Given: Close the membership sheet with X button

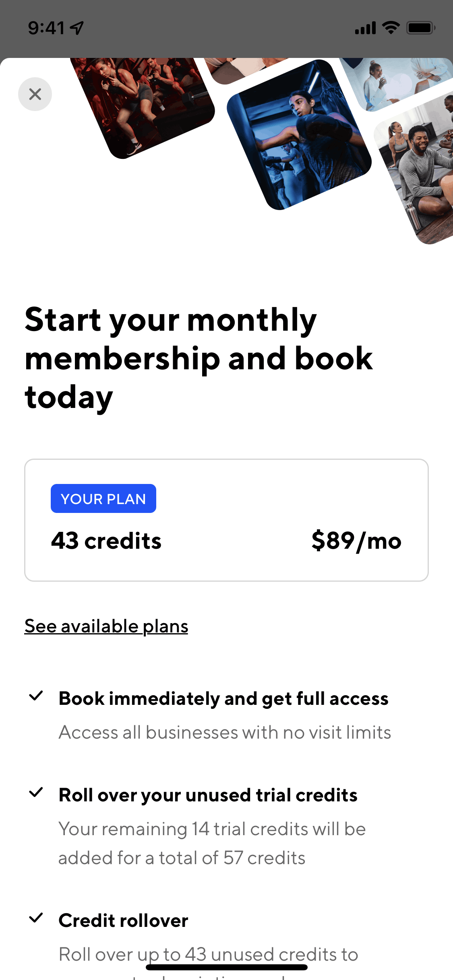Looking at the screenshot, I should [x=35, y=94].
